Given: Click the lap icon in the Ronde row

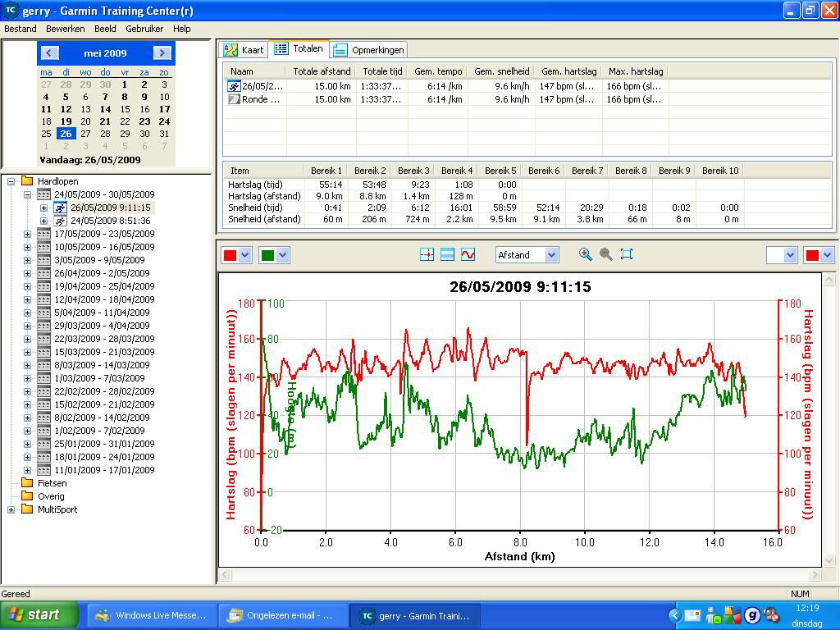Looking at the screenshot, I should click(234, 99).
